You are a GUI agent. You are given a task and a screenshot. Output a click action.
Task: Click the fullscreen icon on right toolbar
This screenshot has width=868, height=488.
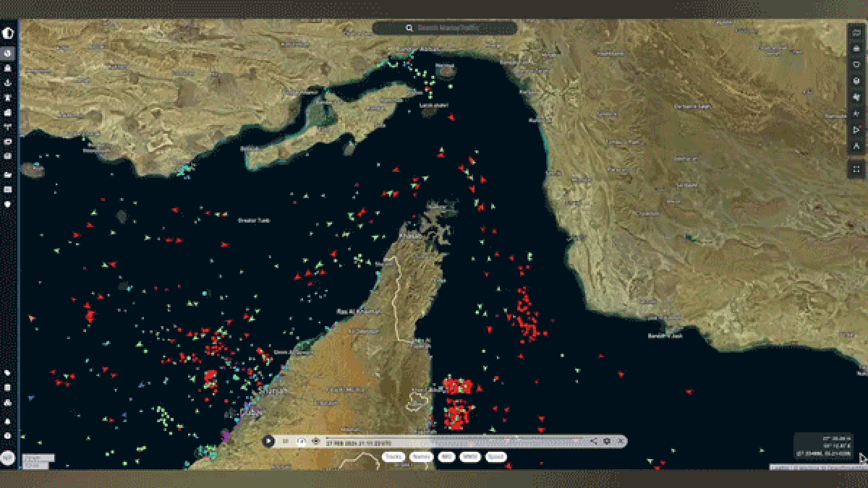[x=858, y=168]
